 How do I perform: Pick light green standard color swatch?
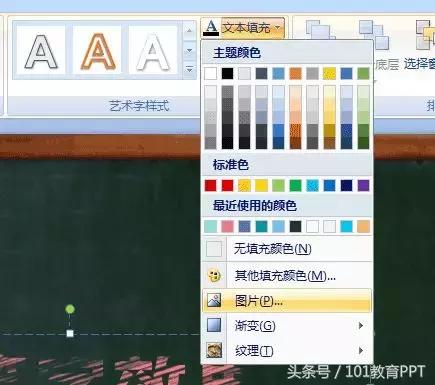(278, 186)
